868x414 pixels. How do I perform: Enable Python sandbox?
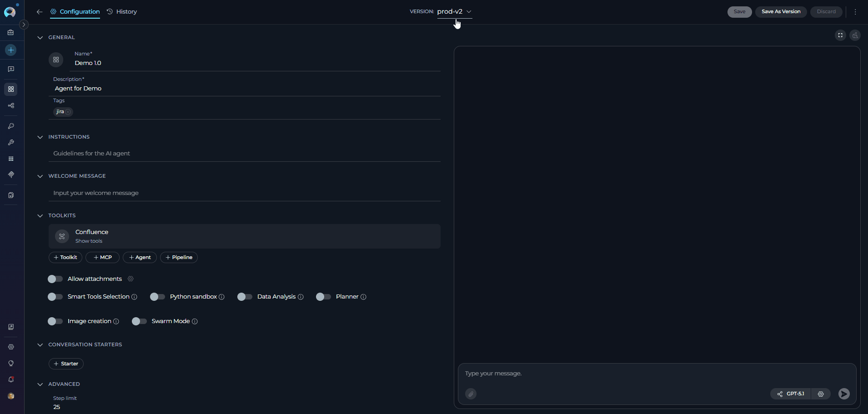[157, 297]
